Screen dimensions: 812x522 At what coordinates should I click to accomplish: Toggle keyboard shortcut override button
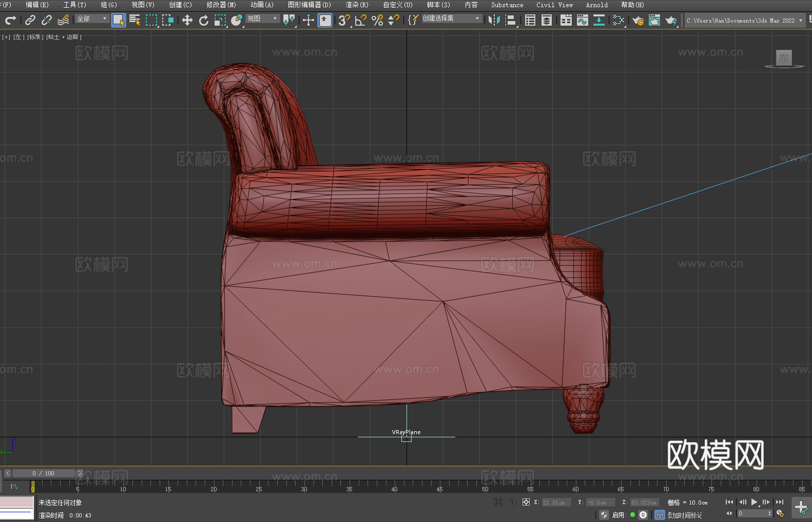coord(325,21)
